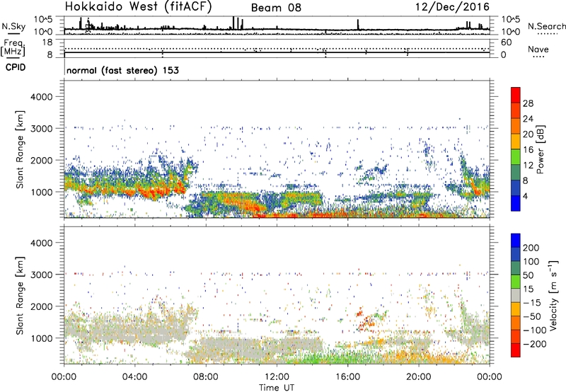566x392 pixels.
Task: Click the 'CPID' row label
Action: coord(16,67)
